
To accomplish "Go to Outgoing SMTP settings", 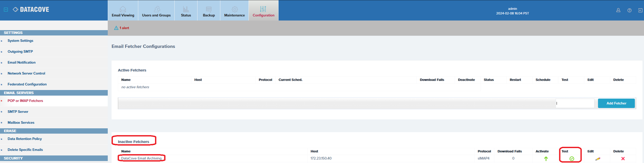I will pos(20,51).
